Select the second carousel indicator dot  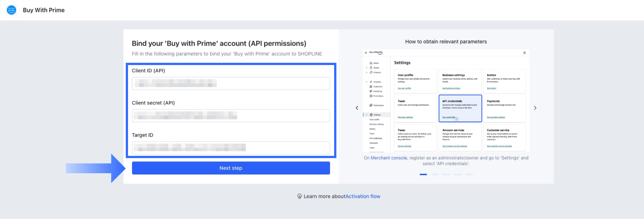click(x=435, y=174)
